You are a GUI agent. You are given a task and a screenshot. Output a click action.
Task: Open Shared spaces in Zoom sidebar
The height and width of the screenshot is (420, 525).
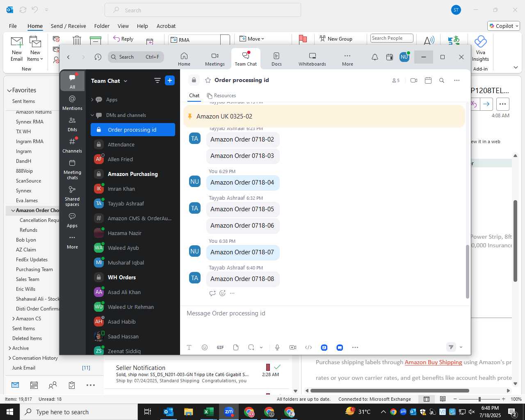tap(72, 196)
